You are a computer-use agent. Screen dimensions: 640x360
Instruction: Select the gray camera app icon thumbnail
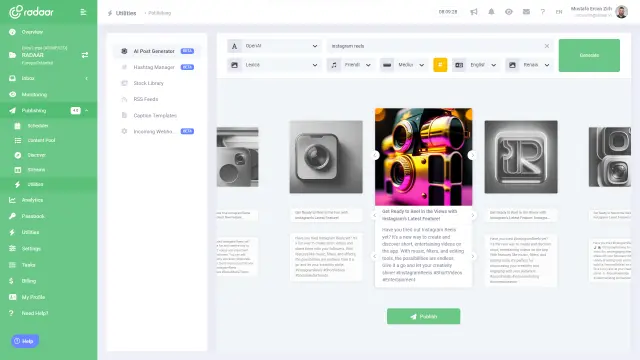tap(326, 157)
